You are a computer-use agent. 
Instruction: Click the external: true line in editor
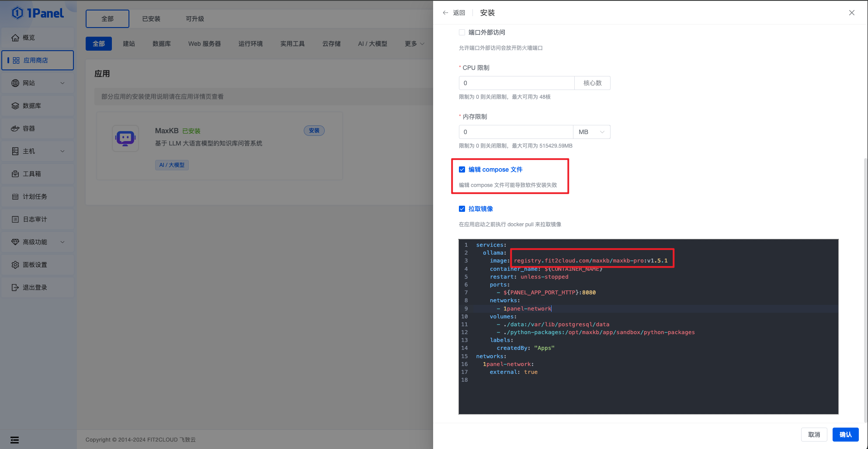pos(514,372)
